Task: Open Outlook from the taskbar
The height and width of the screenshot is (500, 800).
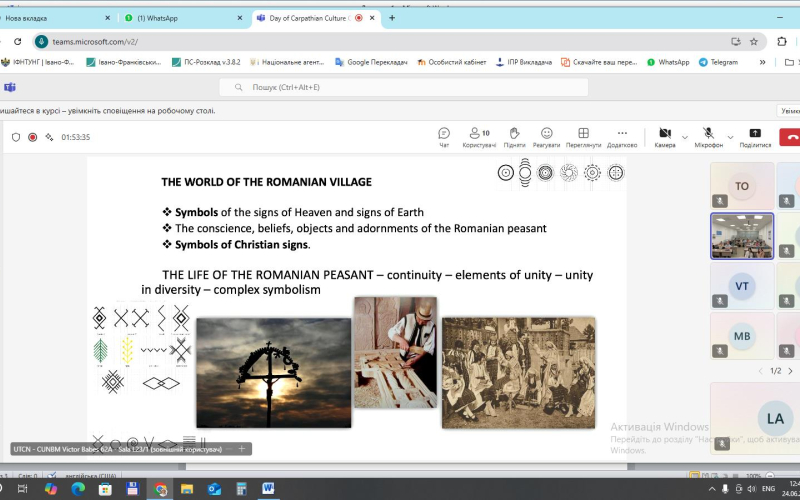Action: tap(214, 489)
